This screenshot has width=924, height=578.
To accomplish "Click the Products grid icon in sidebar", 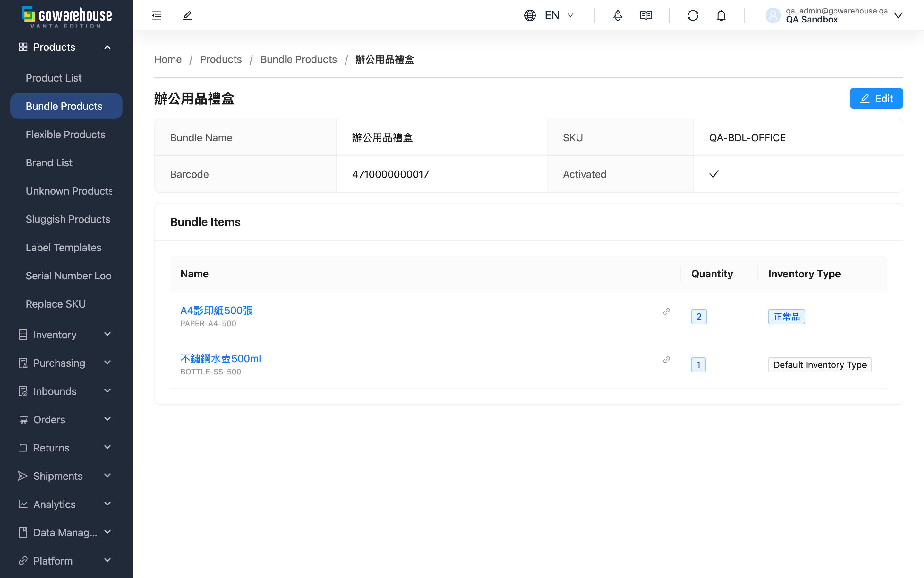I will point(23,47).
